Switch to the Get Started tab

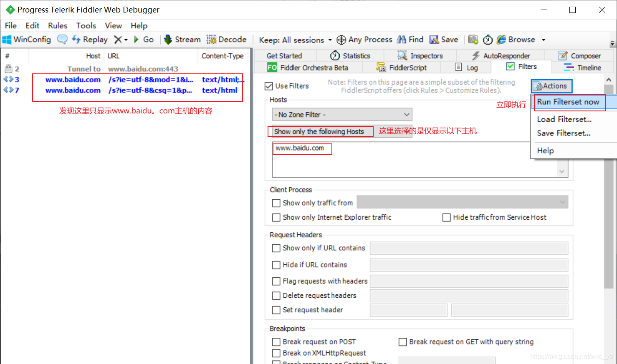[x=284, y=55]
